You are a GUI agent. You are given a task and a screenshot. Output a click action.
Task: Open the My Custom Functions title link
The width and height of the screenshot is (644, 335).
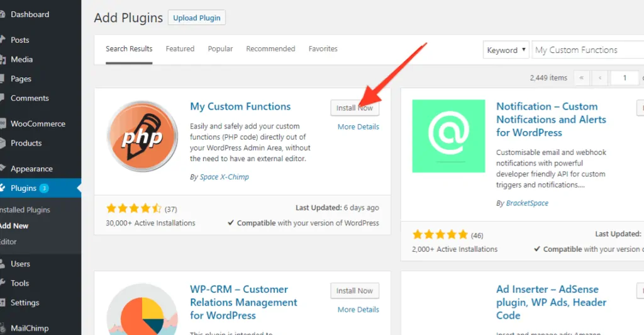pyautogui.click(x=240, y=106)
